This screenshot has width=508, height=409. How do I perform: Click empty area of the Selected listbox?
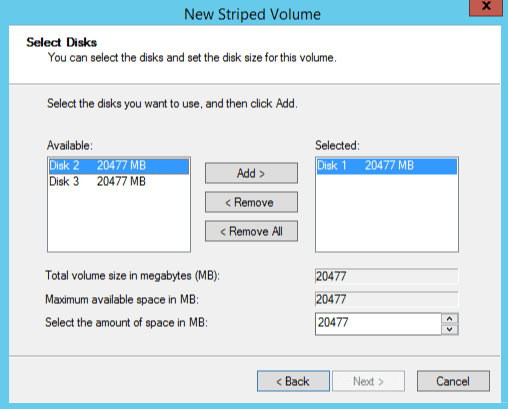click(x=387, y=213)
